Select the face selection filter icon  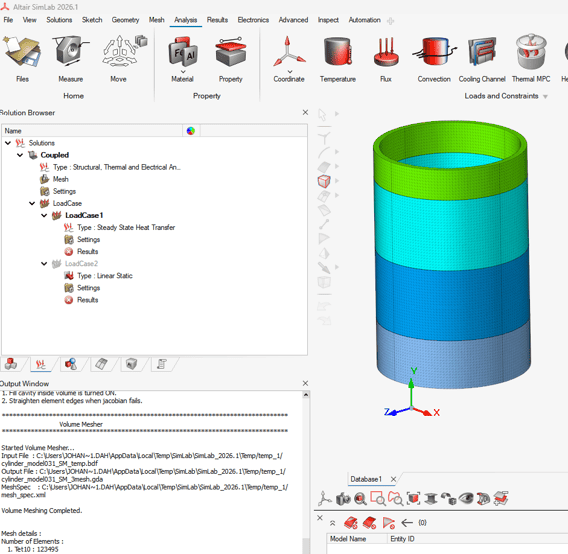coord(324,166)
